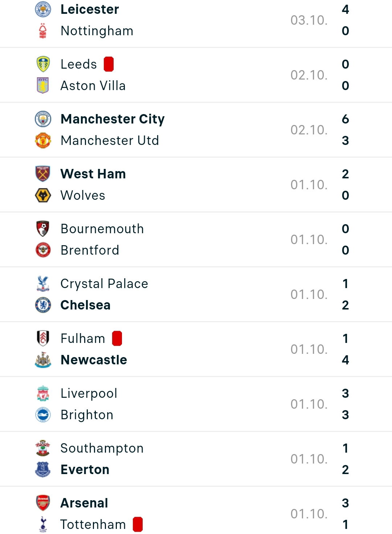Open Liverpool vs Brighton match row
Viewport: 392px width, 534px height.
point(196,404)
